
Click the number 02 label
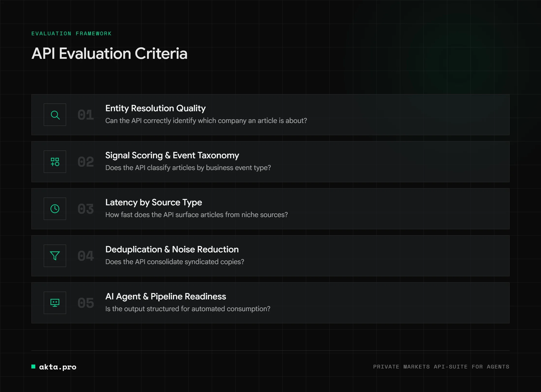tap(86, 162)
